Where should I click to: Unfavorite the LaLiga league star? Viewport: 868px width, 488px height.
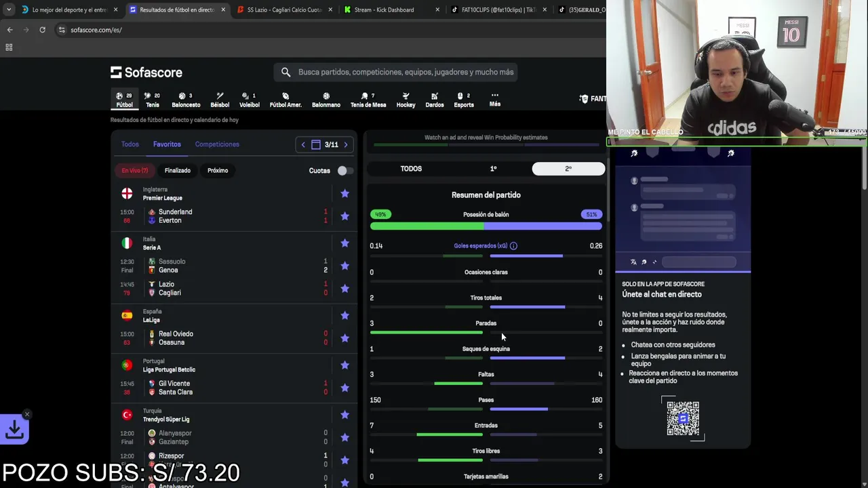tap(344, 315)
